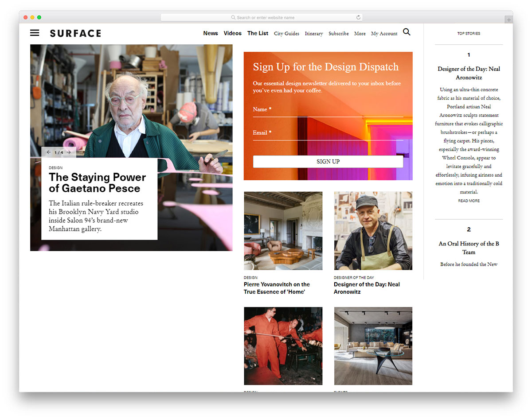The width and height of the screenshot is (532, 419).
Task: Click the Italian rule-breaker article summary text
Action: click(x=96, y=216)
